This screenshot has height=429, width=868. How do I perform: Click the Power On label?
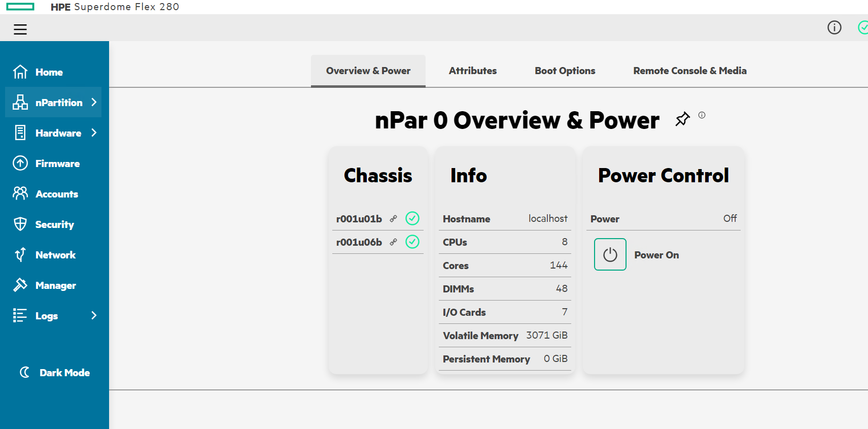[656, 255]
